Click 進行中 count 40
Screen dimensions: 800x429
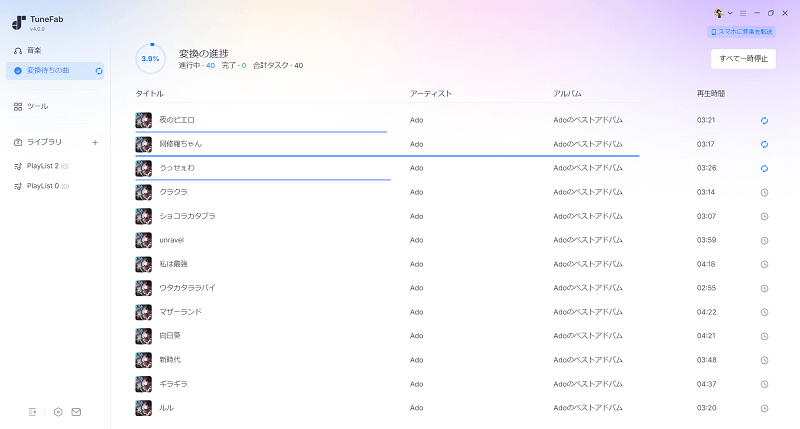(x=210, y=65)
